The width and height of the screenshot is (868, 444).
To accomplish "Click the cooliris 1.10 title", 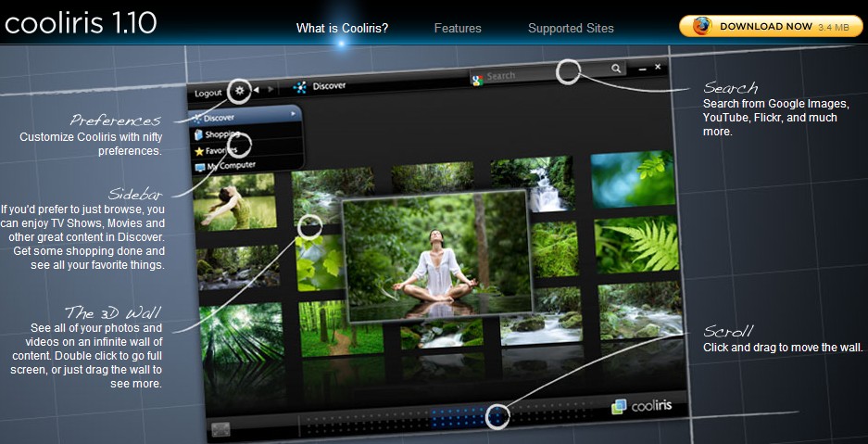I will tap(81, 23).
